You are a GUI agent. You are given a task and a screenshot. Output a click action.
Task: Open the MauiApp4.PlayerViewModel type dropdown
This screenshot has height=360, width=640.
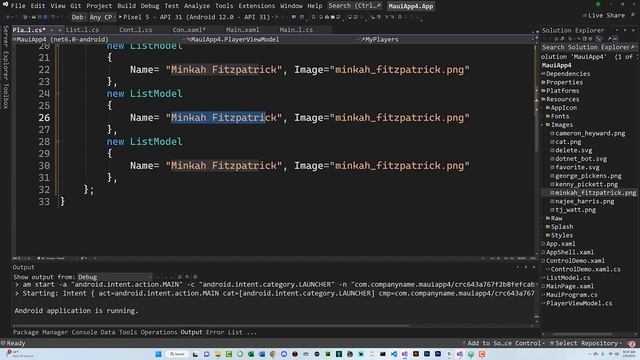pos(269,40)
